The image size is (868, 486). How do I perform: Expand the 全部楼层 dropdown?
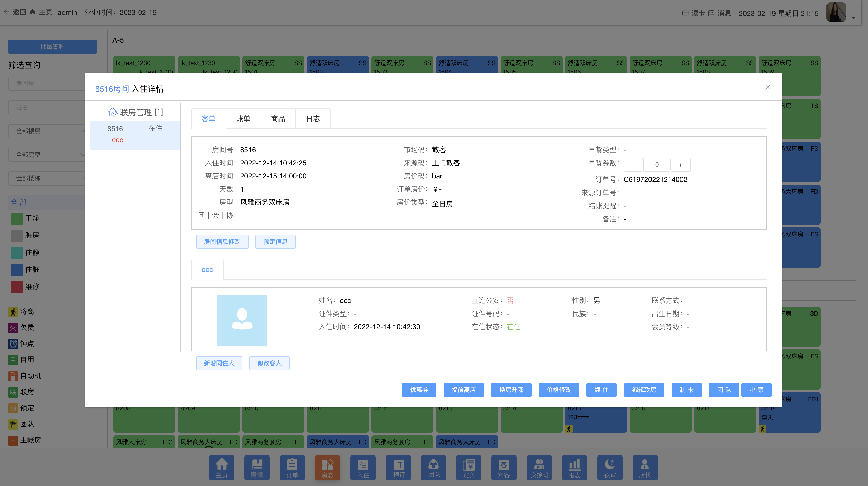47,131
